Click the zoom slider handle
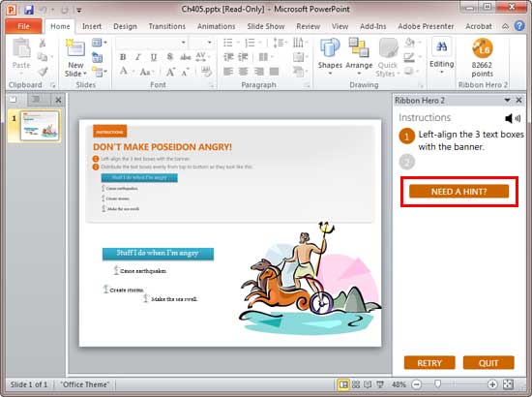 (x=437, y=384)
